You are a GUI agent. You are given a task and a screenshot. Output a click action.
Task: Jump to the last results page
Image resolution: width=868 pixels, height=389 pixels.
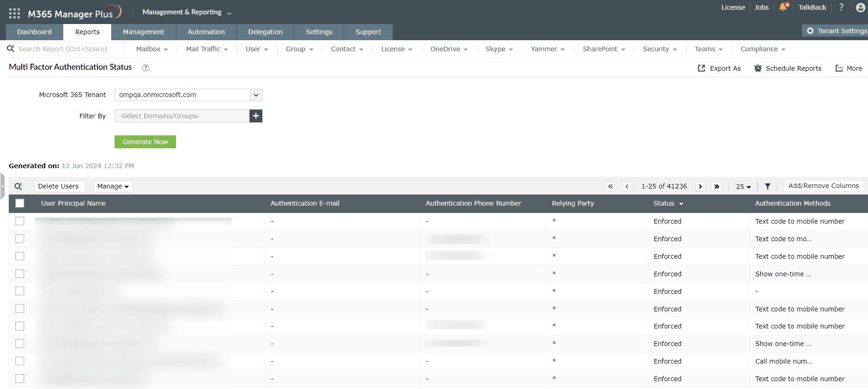(716, 186)
